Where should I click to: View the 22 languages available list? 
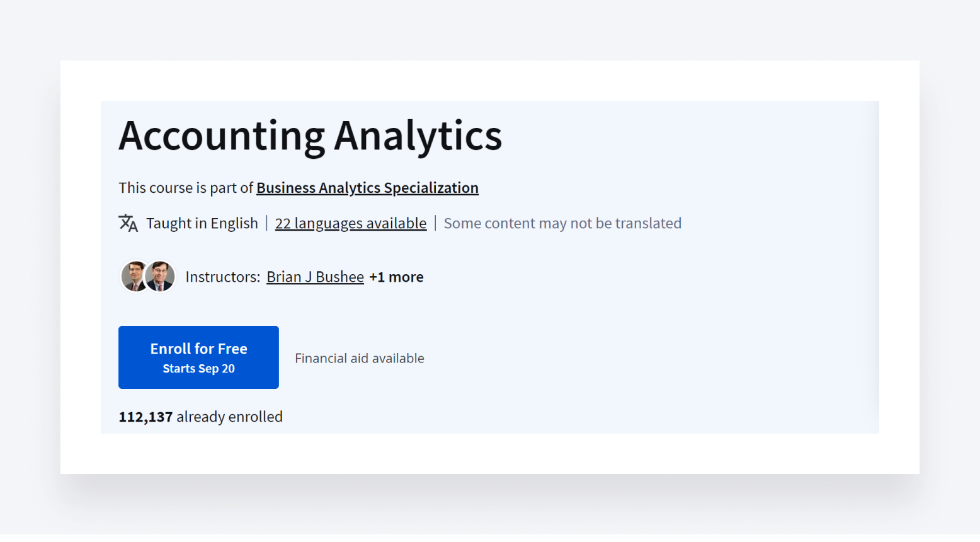350,223
